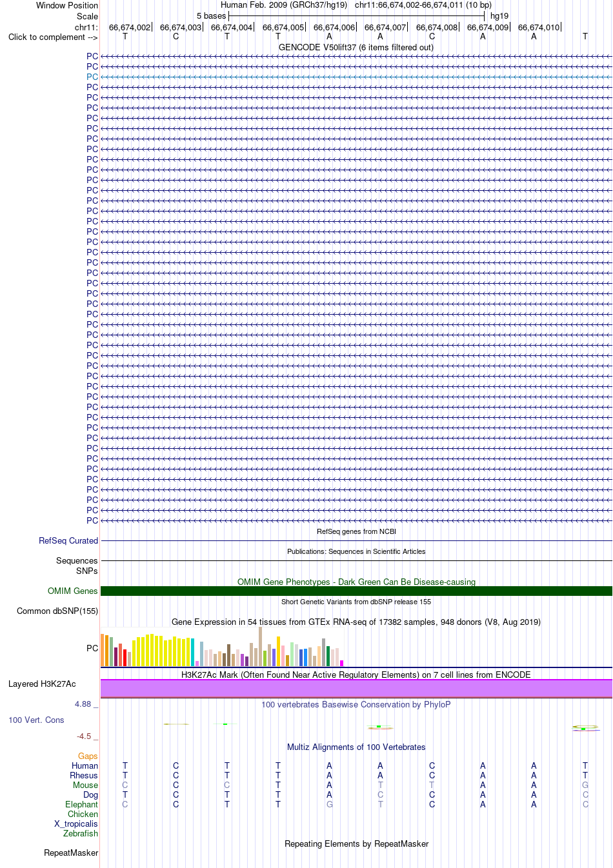
Task: Open Layered H3K27Ac track label
Action: coord(42,684)
